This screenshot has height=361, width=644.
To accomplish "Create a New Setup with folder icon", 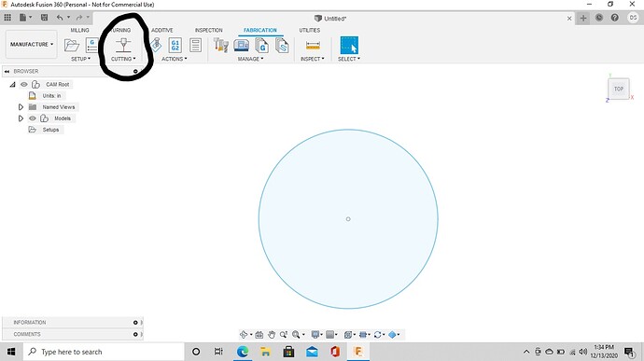I will coord(72,45).
